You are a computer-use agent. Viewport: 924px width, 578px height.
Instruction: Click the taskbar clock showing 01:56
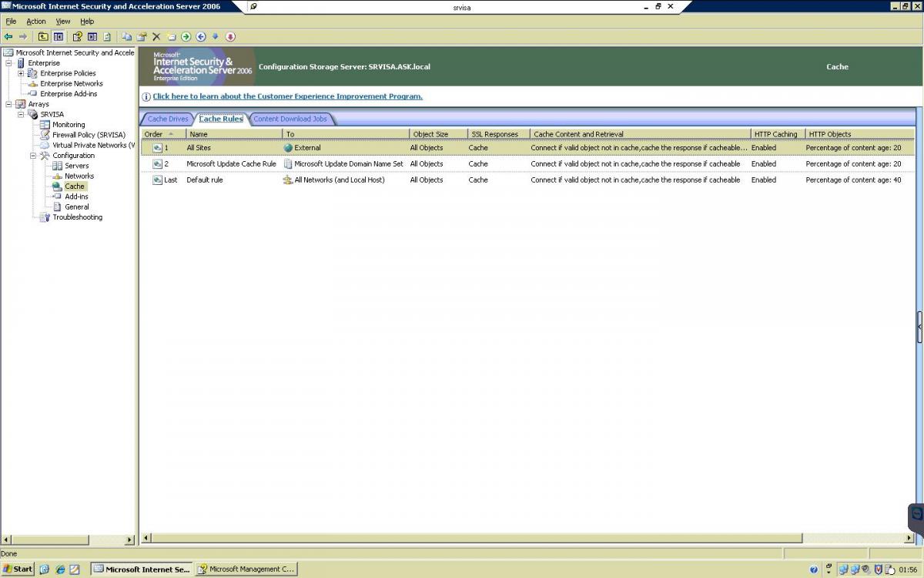[x=908, y=570]
